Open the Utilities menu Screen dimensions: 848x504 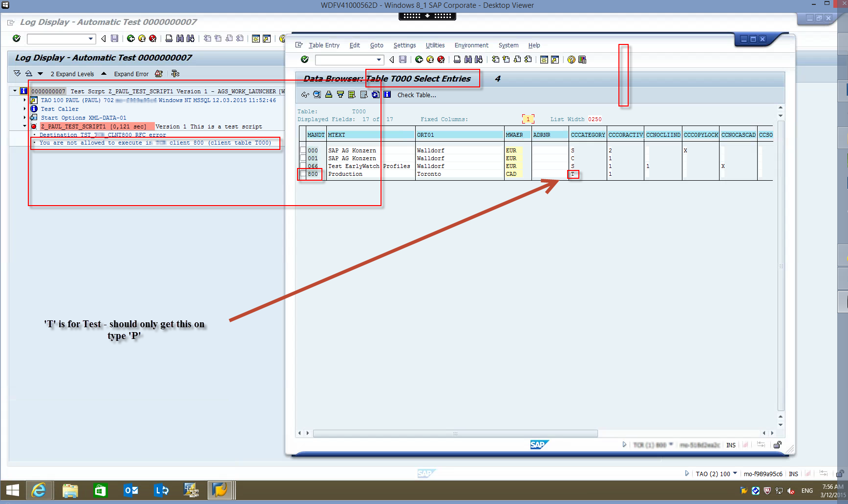(435, 45)
